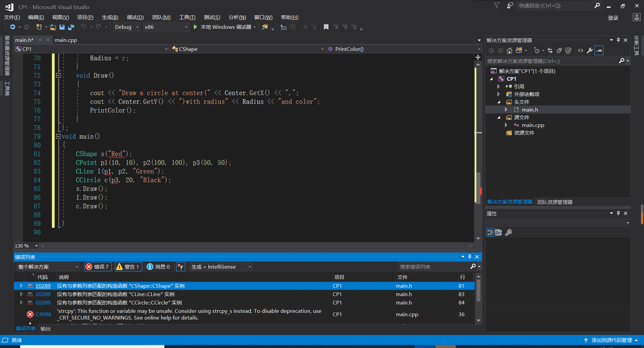Click the Properties Pages wrench icon in Properties panel

(508, 232)
